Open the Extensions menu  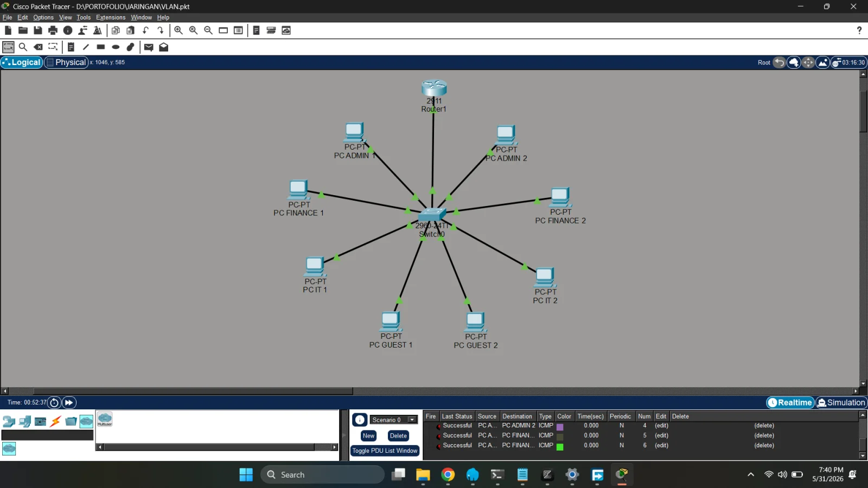click(x=111, y=17)
